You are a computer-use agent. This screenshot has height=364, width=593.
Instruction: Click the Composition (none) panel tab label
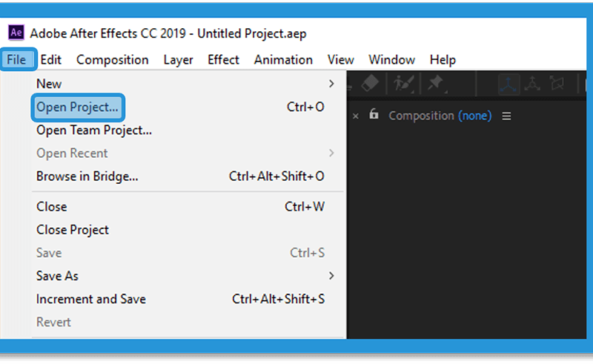[440, 116]
